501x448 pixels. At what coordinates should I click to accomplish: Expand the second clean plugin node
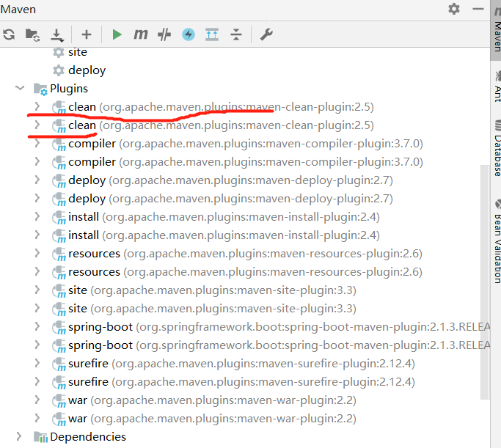(37, 125)
